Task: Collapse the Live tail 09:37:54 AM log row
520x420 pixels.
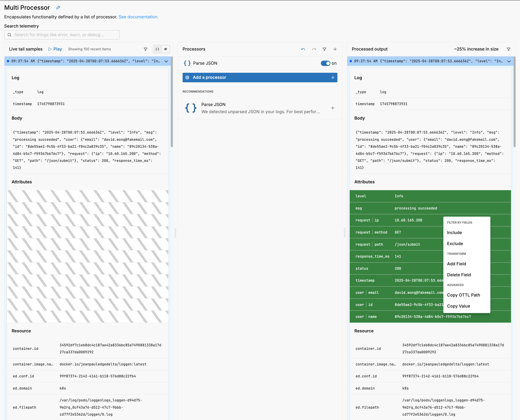Action: pyautogui.click(x=166, y=61)
